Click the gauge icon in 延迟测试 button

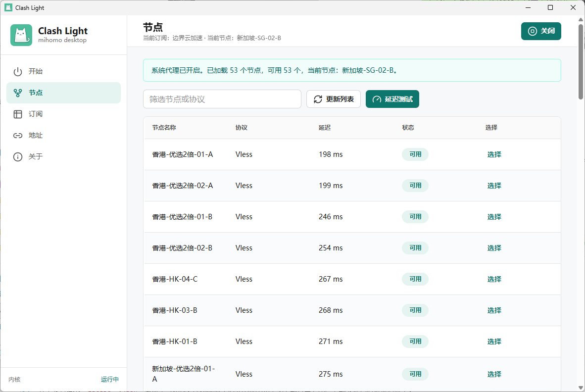(x=377, y=99)
